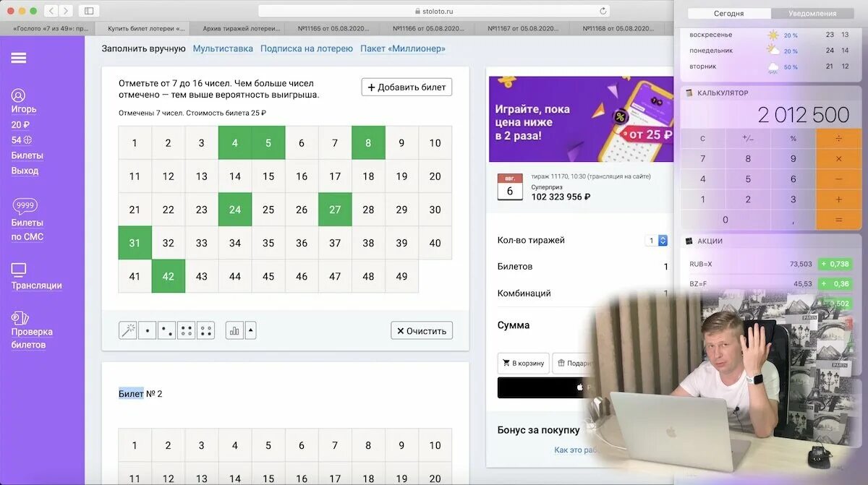This screenshot has height=485, width=868.
Task: Click the Safari address bar stoloto.ru
Action: click(434, 11)
